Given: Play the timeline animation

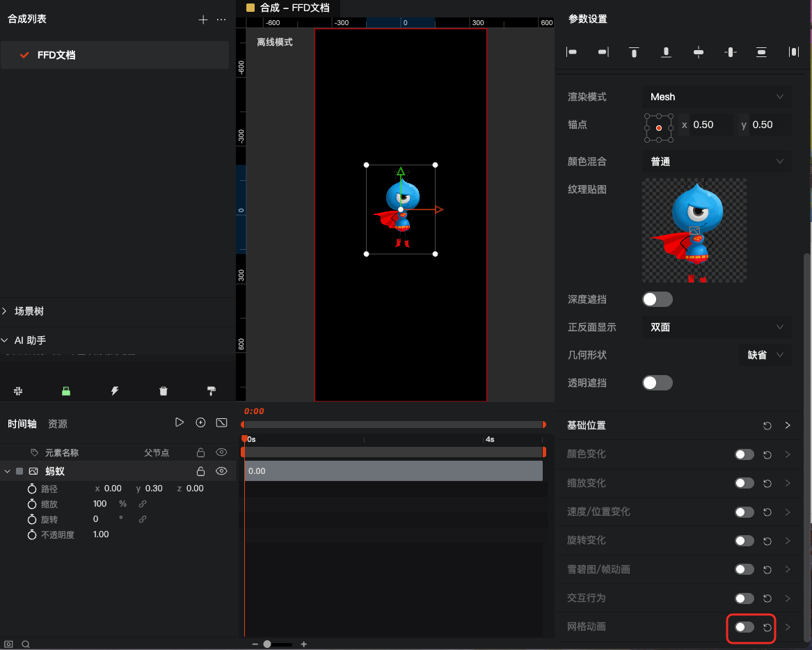Looking at the screenshot, I should pos(180,422).
